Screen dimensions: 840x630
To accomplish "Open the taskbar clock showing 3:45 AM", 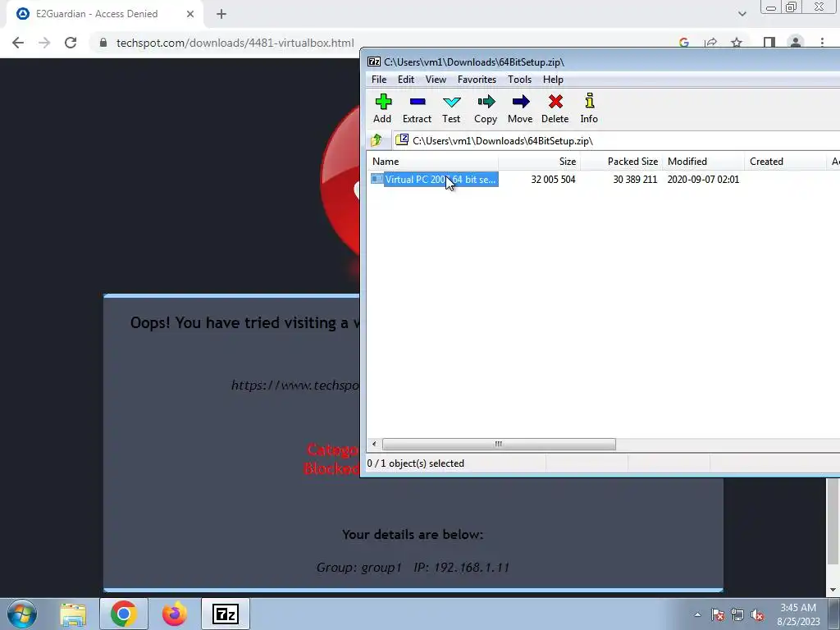I will (x=798, y=614).
